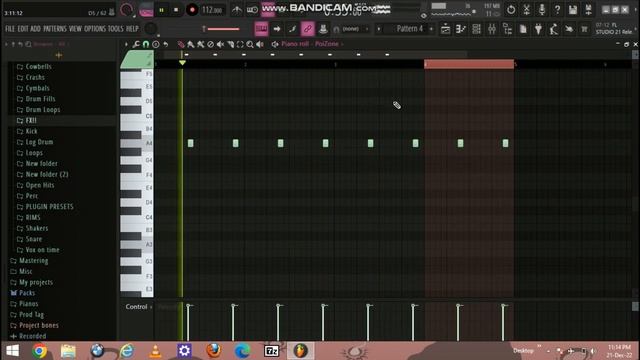Open the EDIT menu
Viewport: 640px width, 360px height.
[x=23, y=29]
